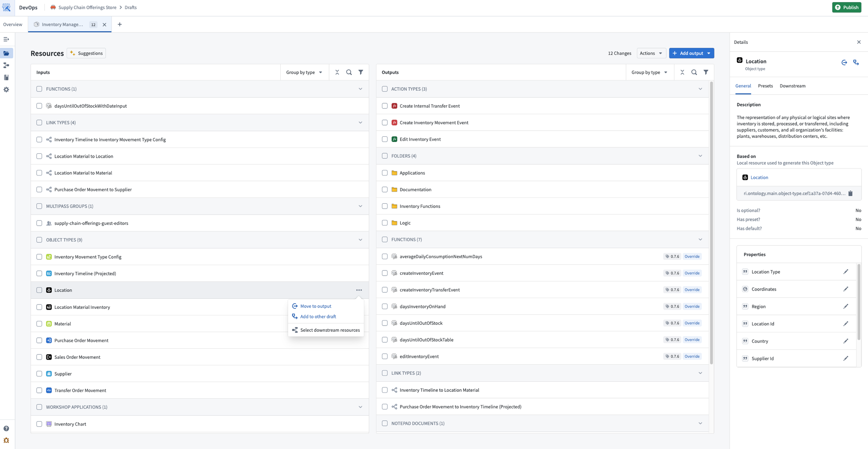Screen dimensions: 868x449
Task: Click the help question mark icon
Action: (x=7, y=429)
